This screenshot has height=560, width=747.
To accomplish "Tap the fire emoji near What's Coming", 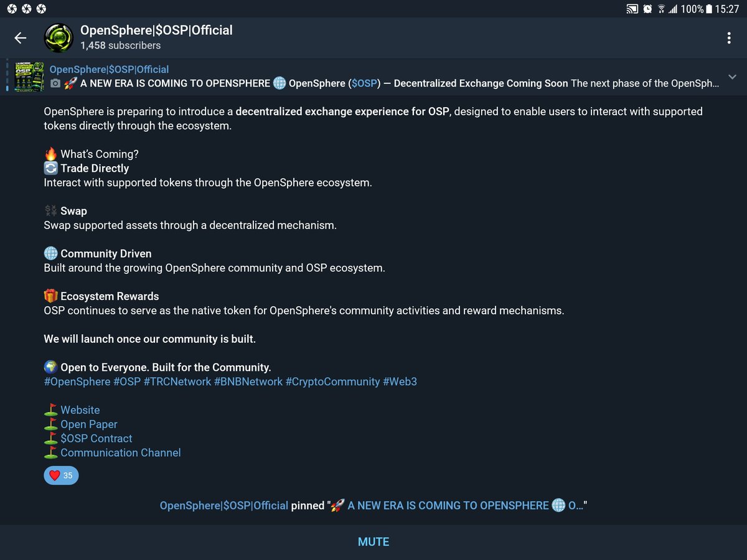I will click(x=51, y=154).
